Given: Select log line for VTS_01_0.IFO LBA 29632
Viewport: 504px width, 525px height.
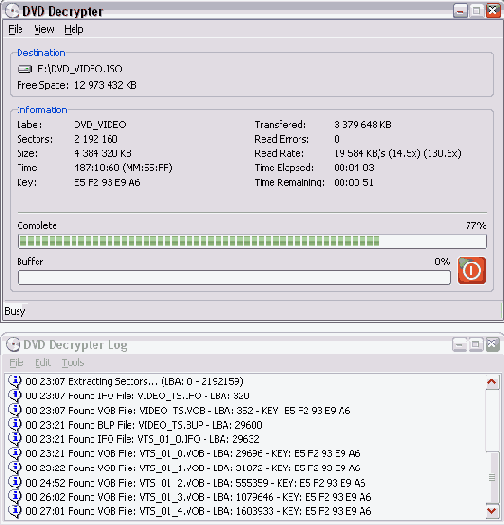Looking at the screenshot, I should point(142,439).
